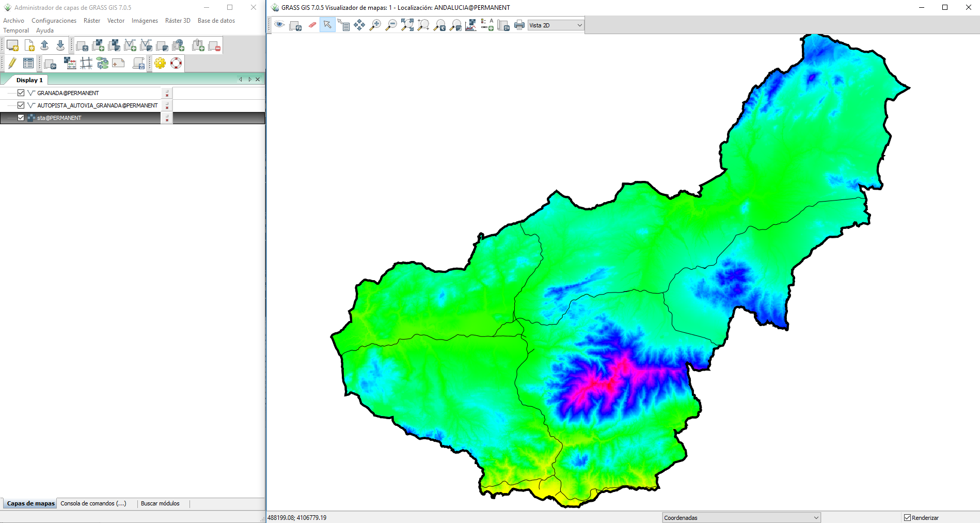Open the Buscar módulos tab
980x523 pixels.
point(160,503)
